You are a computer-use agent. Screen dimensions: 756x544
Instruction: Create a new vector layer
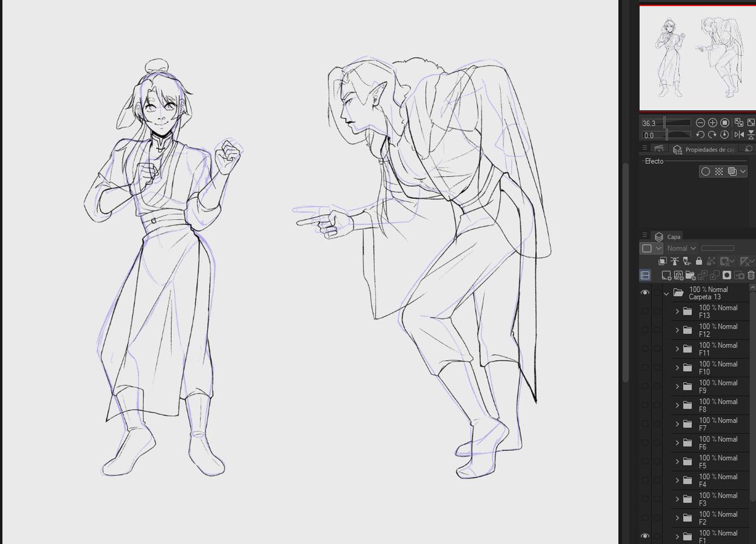click(x=679, y=275)
